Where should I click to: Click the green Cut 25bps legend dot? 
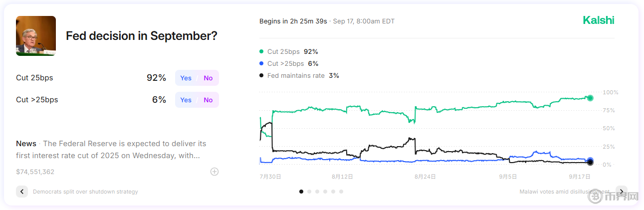(261, 51)
